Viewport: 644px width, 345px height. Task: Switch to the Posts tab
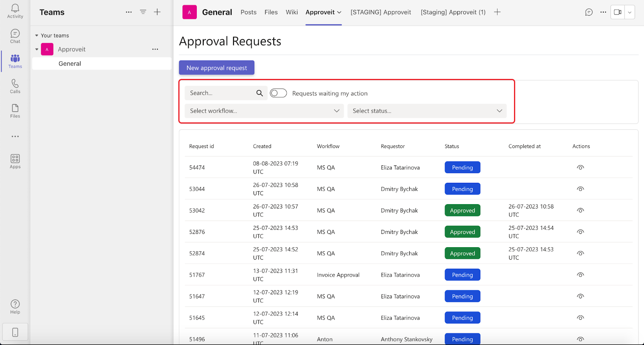(x=248, y=12)
